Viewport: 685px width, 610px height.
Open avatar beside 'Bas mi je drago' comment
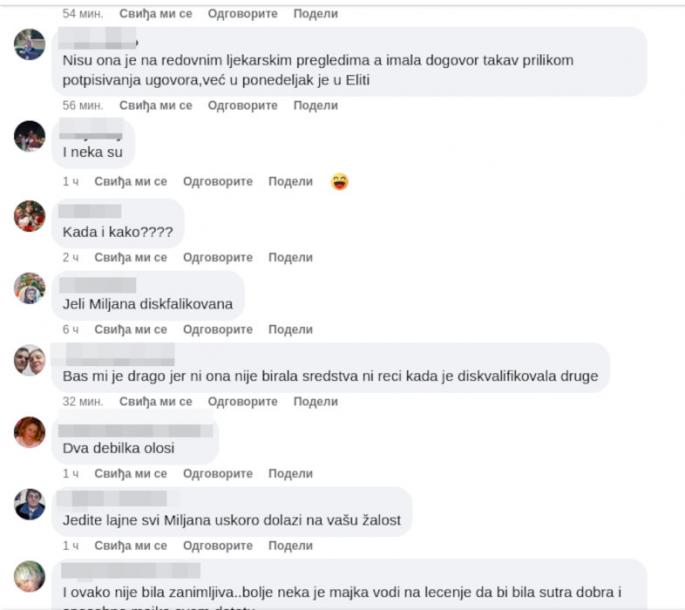30,360
